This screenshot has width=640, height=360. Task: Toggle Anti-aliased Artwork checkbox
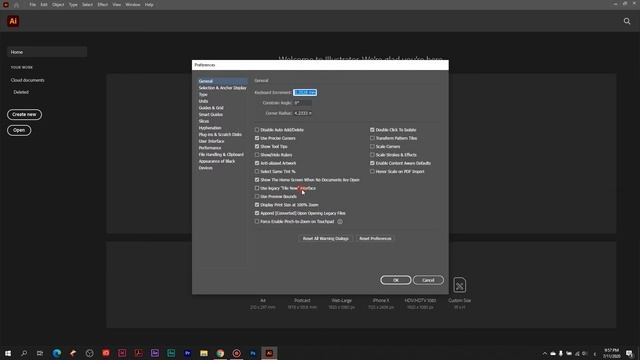point(257,163)
